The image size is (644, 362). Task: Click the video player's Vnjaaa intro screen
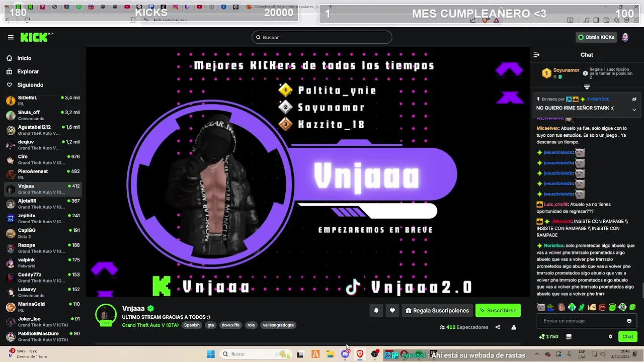point(308,172)
